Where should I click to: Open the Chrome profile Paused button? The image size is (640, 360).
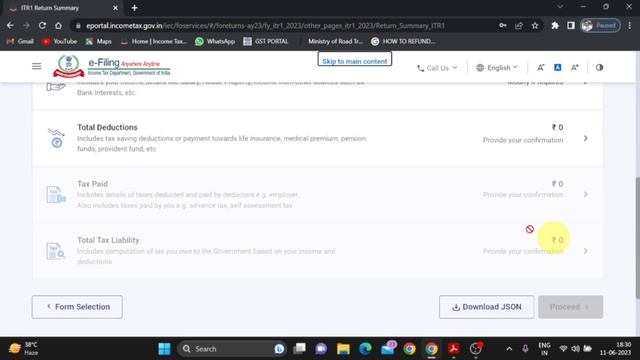click(x=600, y=25)
